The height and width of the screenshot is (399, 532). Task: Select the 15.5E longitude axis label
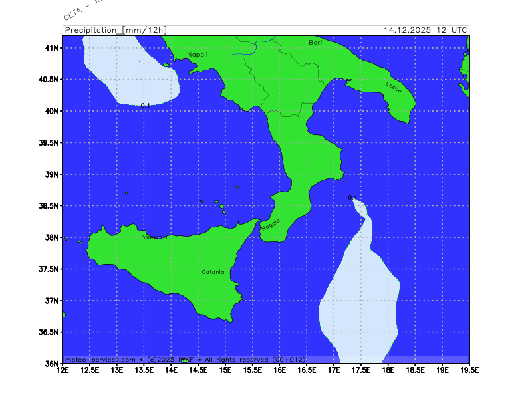[253, 370]
